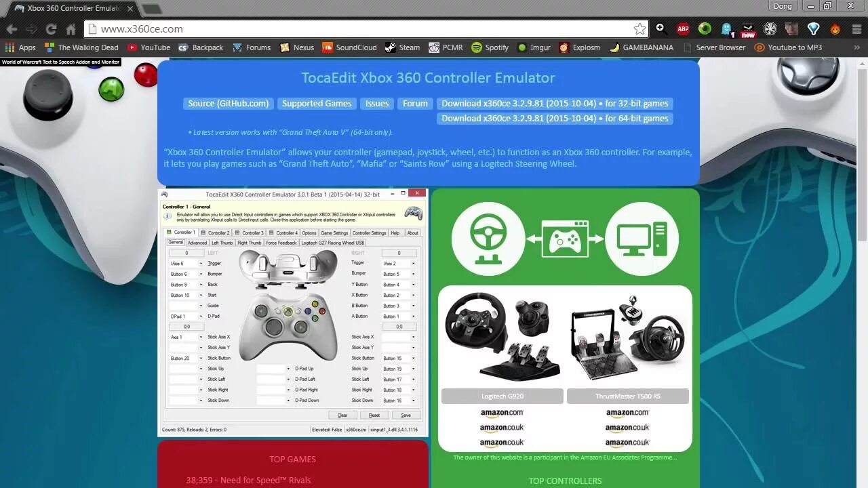Image resolution: width=868 pixels, height=488 pixels.
Task: Show hidden bookmarks with the double chevron
Action: click(859, 47)
